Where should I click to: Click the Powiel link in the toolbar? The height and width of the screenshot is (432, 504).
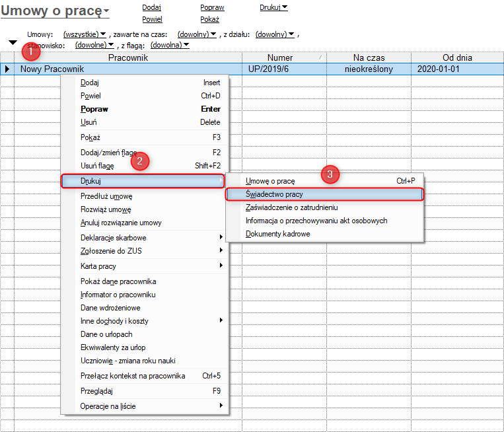(x=152, y=19)
